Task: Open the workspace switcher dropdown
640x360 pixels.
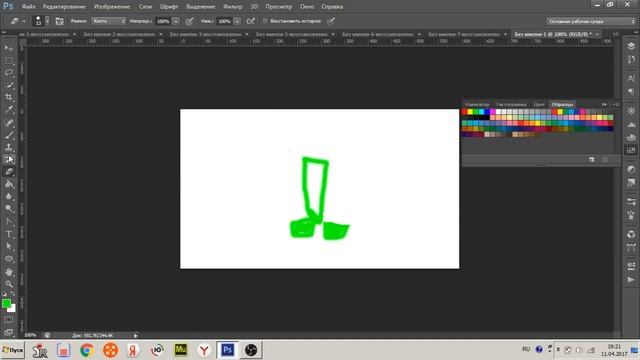Action: pyautogui.click(x=591, y=21)
